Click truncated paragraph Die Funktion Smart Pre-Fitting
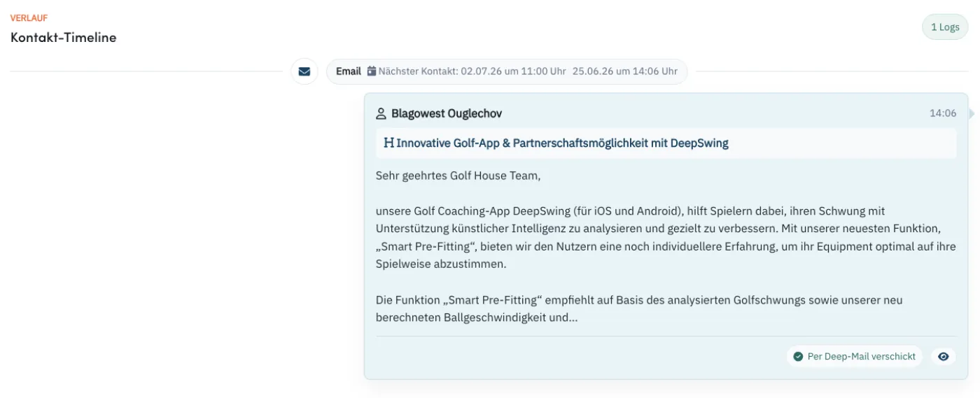This screenshot has height=398, width=980. (639, 308)
